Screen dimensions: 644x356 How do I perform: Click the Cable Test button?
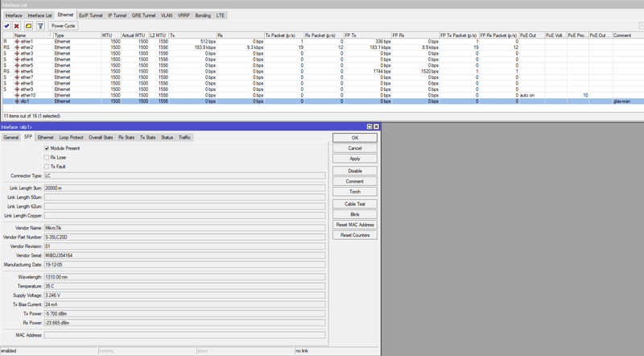(355, 204)
